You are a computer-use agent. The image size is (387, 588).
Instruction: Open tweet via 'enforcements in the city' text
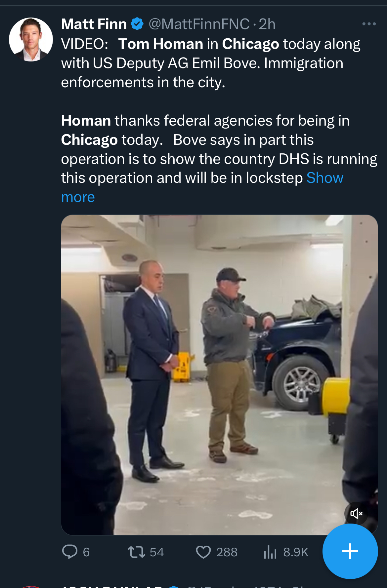pyautogui.click(x=143, y=82)
